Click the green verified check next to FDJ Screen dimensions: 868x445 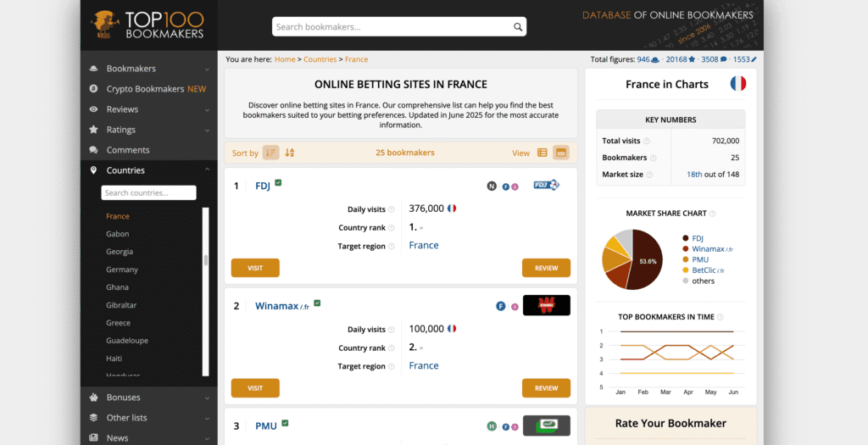tap(278, 182)
